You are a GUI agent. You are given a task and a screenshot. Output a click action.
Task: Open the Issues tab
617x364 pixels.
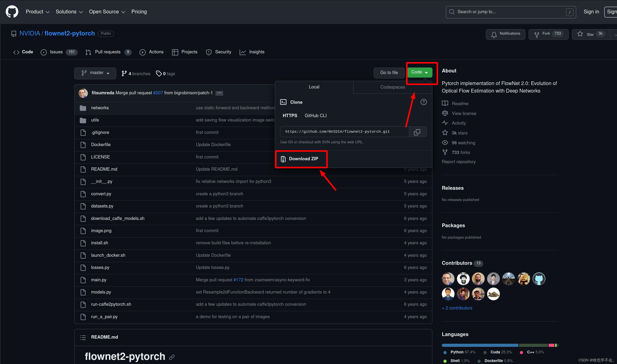click(59, 52)
